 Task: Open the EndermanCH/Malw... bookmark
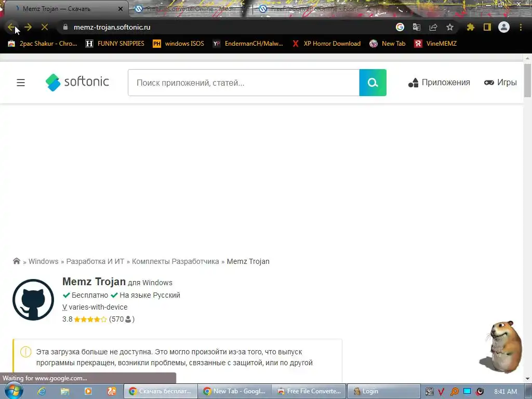(x=248, y=44)
